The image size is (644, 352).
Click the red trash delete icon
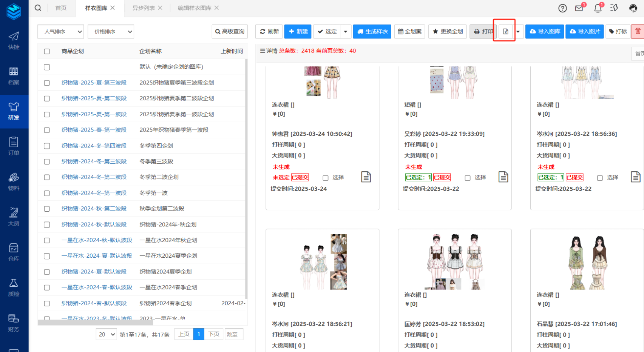coord(638,31)
